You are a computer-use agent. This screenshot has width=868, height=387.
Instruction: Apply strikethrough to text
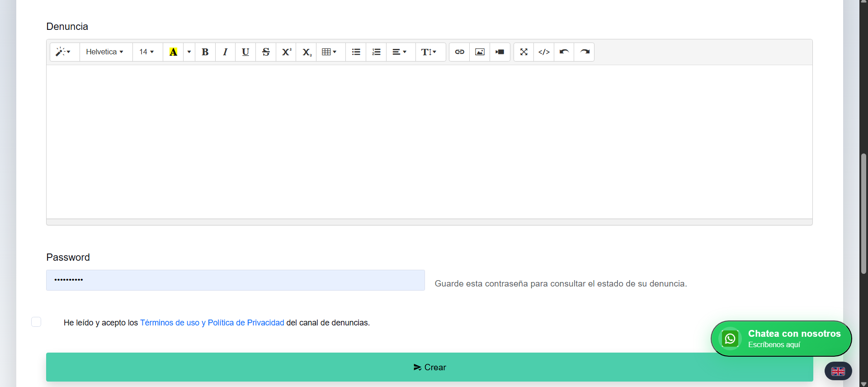pyautogui.click(x=266, y=52)
